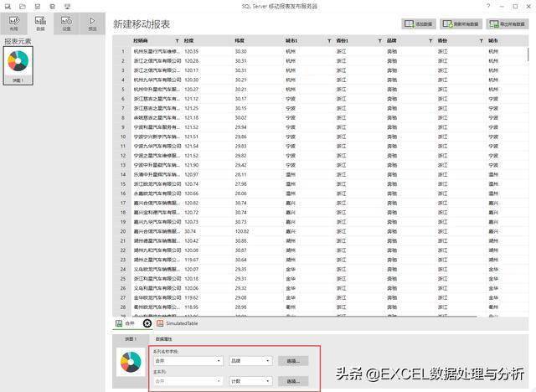Click the 数据属性 data properties tab
This screenshot has height=392, width=536.
point(164,339)
